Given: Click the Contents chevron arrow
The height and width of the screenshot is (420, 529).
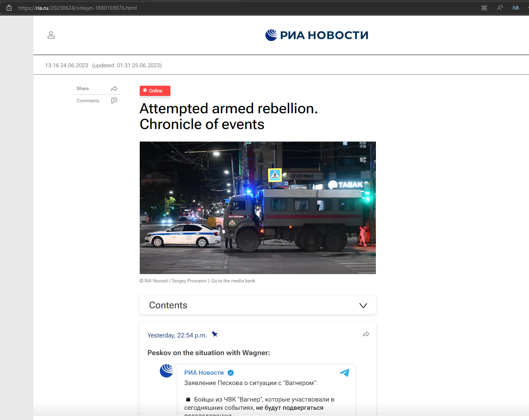Looking at the screenshot, I should tap(363, 306).
